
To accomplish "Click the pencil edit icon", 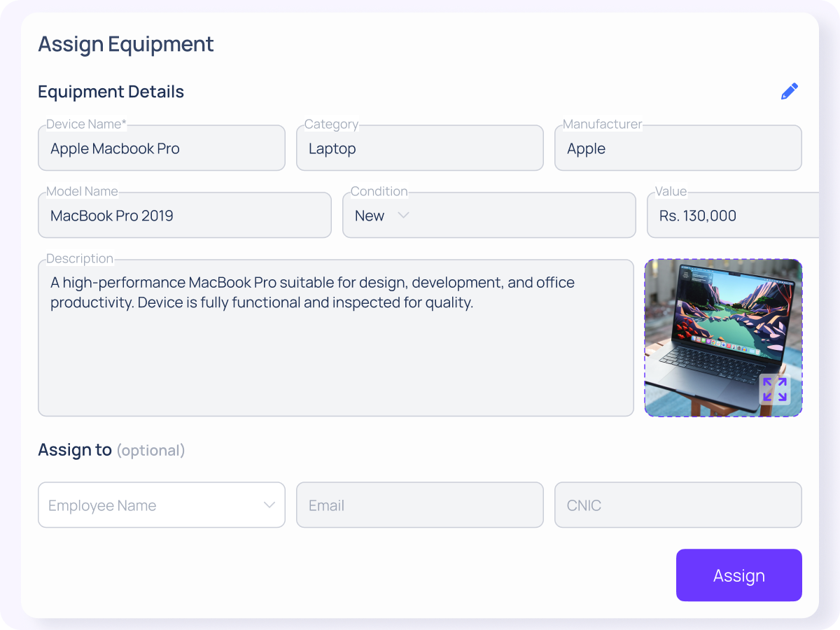I will point(789,92).
